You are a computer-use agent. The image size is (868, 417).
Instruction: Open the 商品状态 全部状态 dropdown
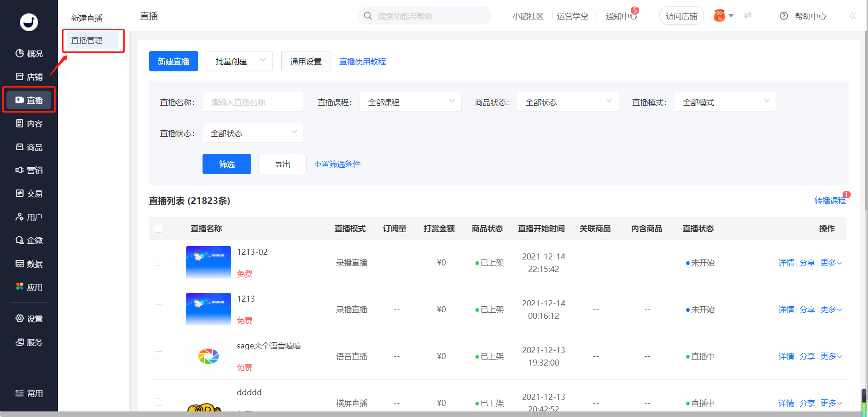(568, 102)
